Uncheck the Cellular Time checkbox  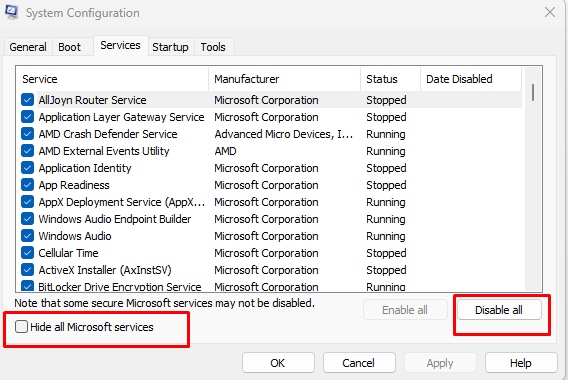[x=28, y=252]
